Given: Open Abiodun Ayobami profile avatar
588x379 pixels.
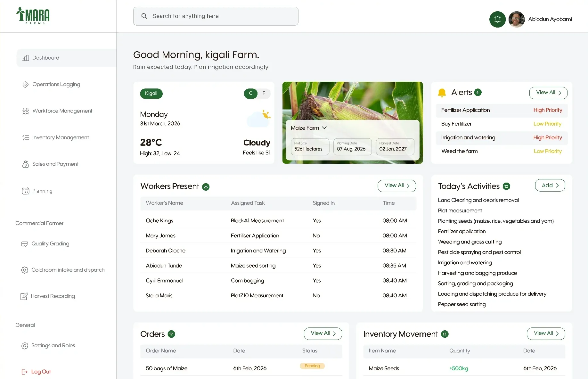Looking at the screenshot, I should click(517, 19).
